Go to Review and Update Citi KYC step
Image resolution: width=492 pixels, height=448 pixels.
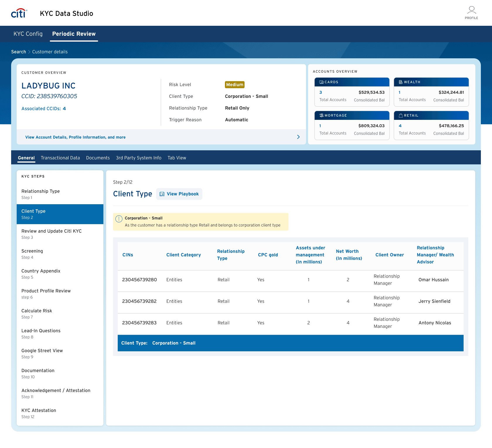(60, 234)
